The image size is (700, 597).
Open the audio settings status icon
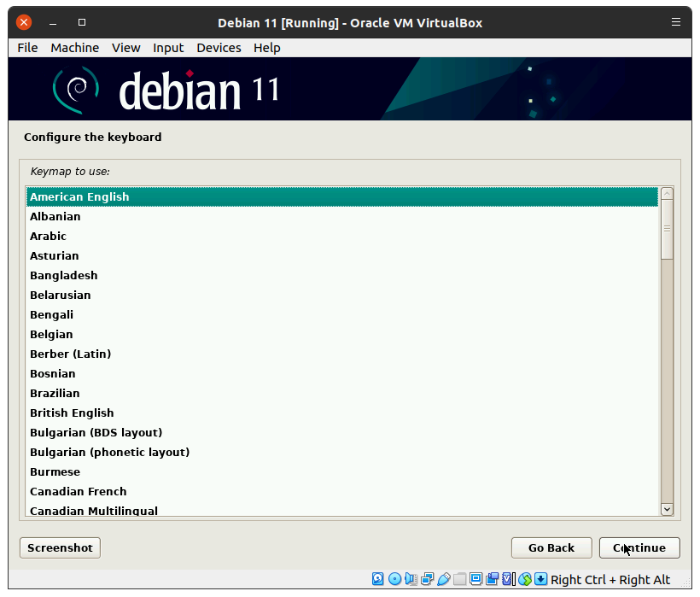point(411,580)
